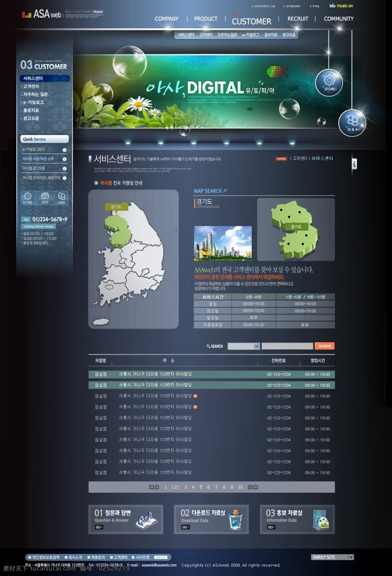The height and width of the screenshot is (576, 392).
Task: Click arrow icon beside 아사웹 사업/비전 소개
Action: [x=64, y=159]
